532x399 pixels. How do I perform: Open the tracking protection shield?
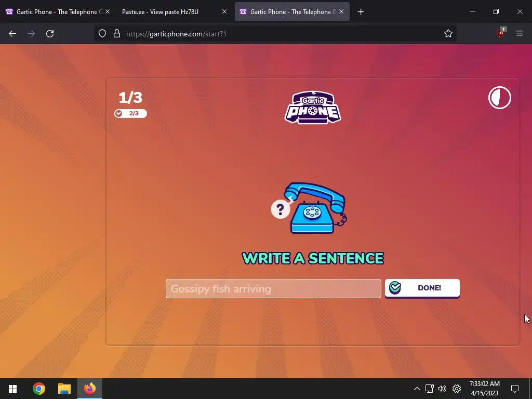pyautogui.click(x=102, y=33)
